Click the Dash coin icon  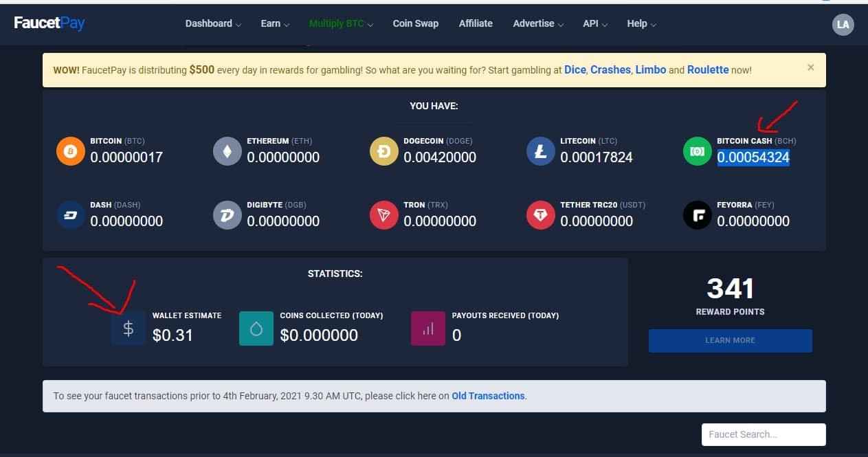pyautogui.click(x=70, y=216)
